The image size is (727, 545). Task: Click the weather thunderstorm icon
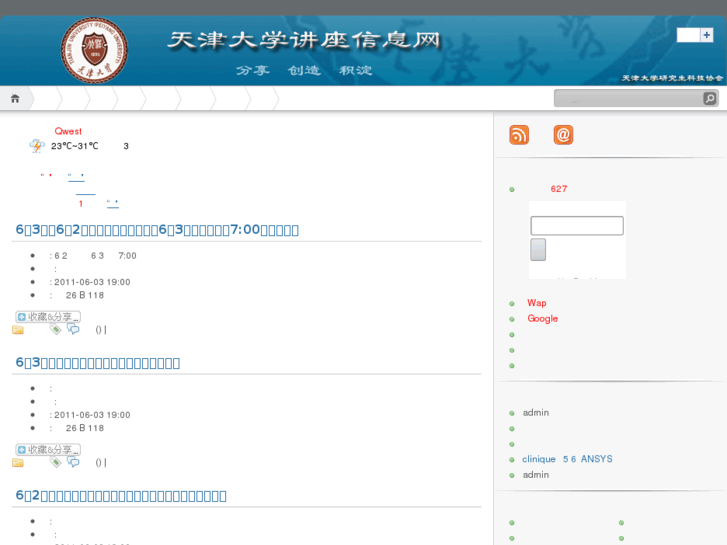click(37, 146)
